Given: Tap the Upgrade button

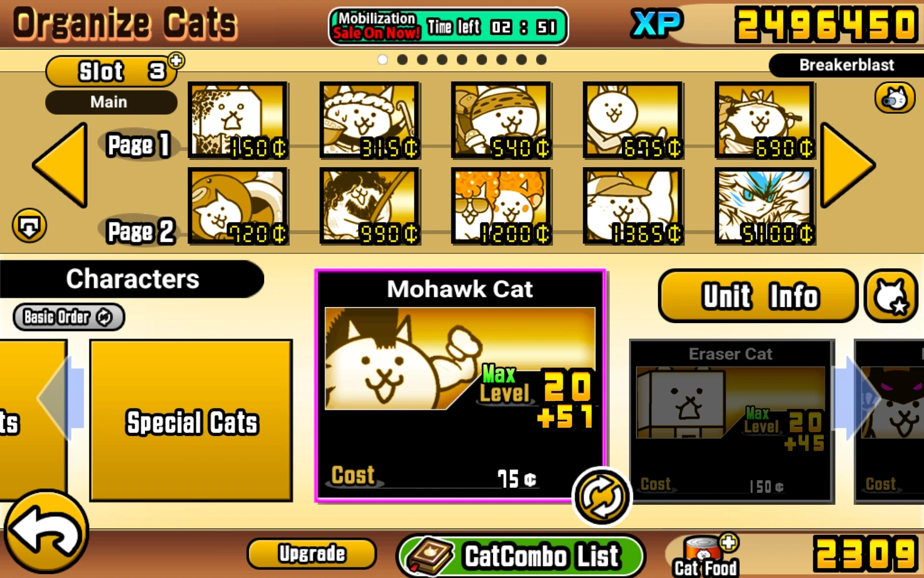Looking at the screenshot, I should point(312,554).
